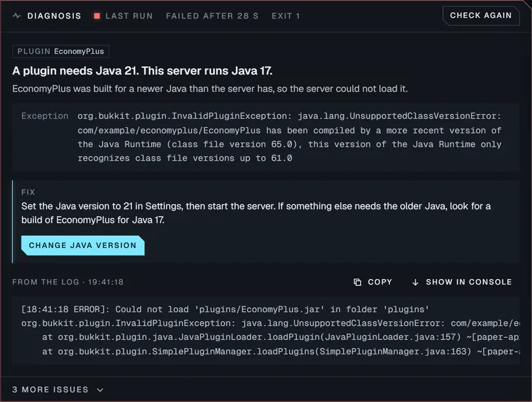
Task: Click the Diagnosis pulse icon
Action: (x=17, y=16)
